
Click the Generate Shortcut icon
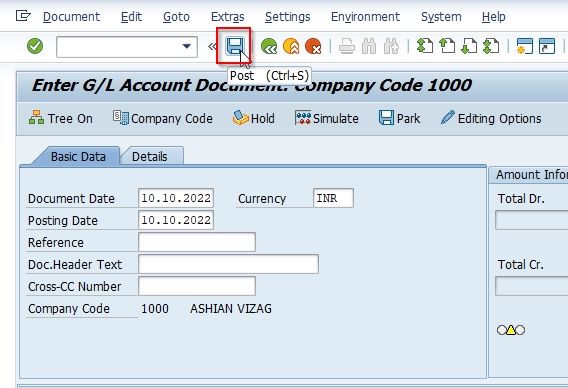click(x=547, y=46)
